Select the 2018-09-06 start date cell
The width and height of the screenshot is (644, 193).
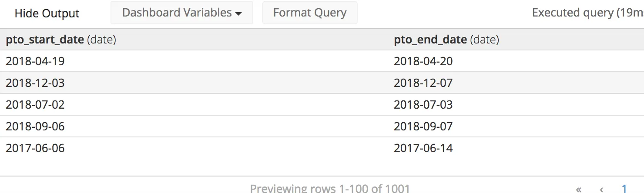[35, 126]
